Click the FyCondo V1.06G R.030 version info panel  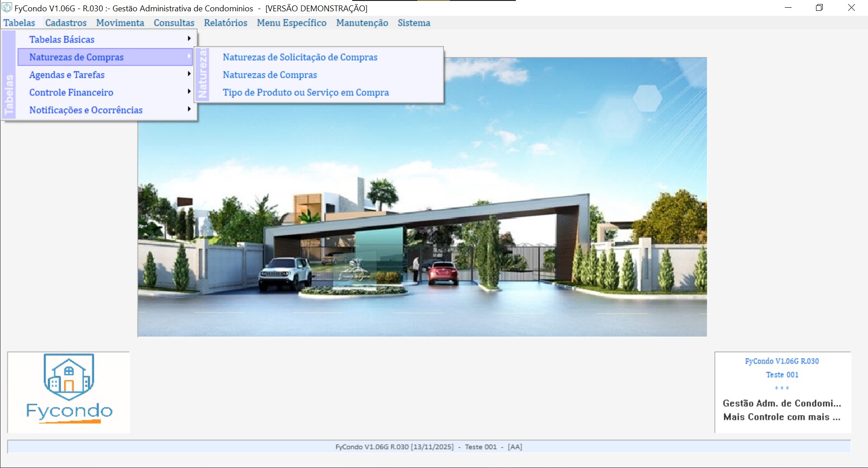click(x=782, y=392)
